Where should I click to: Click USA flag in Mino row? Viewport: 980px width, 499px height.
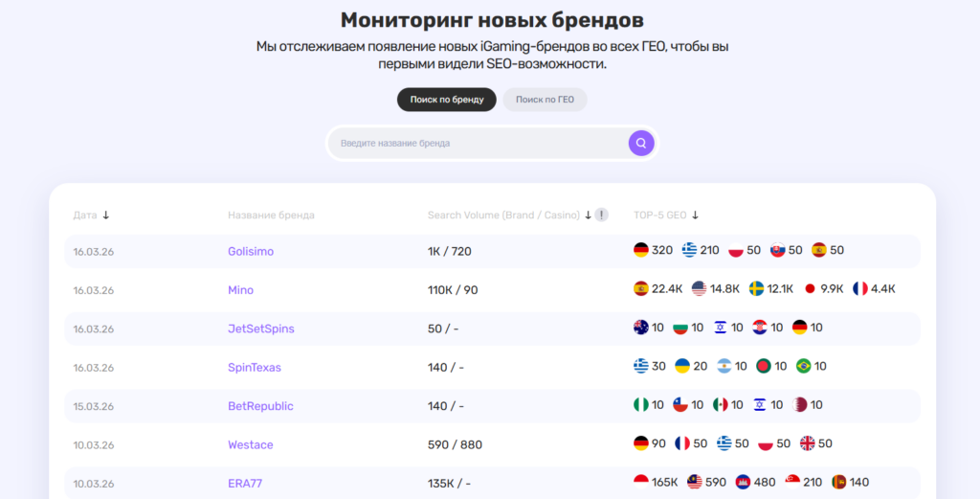pos(700,288)
